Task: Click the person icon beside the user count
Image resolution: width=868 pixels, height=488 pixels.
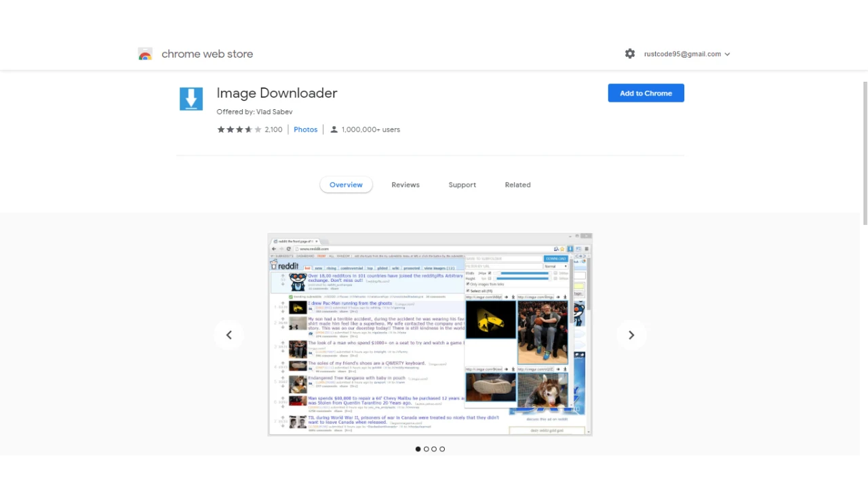Action: coord(334,129)
